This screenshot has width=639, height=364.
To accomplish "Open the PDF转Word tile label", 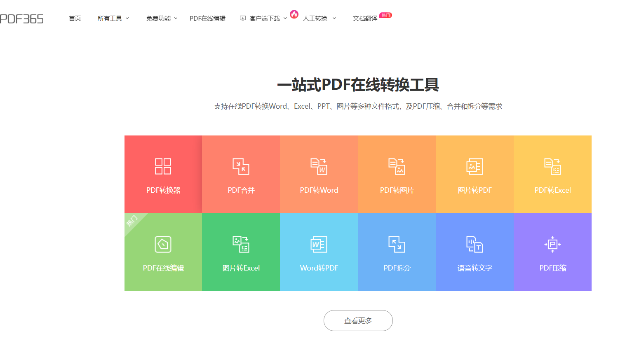I will click(x=319, y=190).
